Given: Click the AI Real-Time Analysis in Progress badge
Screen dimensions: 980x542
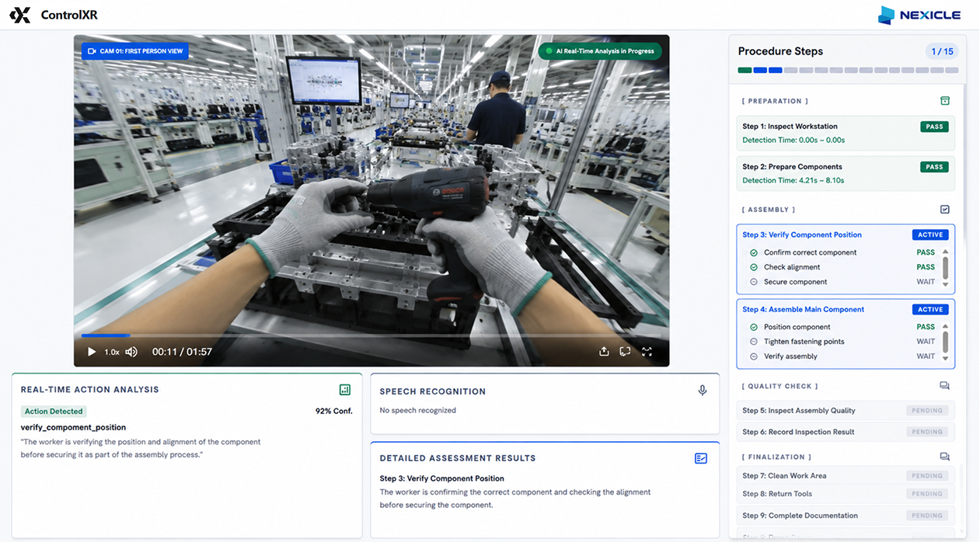Looking at the screenshot, I should [600, 51].
